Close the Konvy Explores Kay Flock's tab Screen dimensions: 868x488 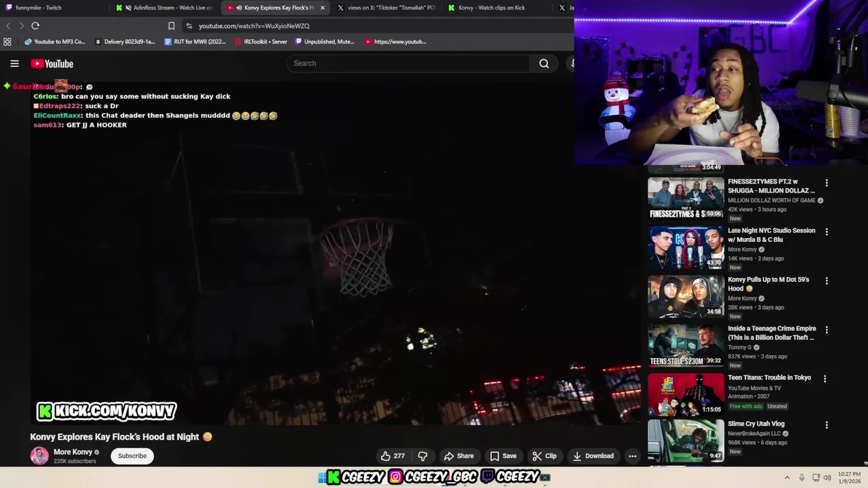[322, 7]
